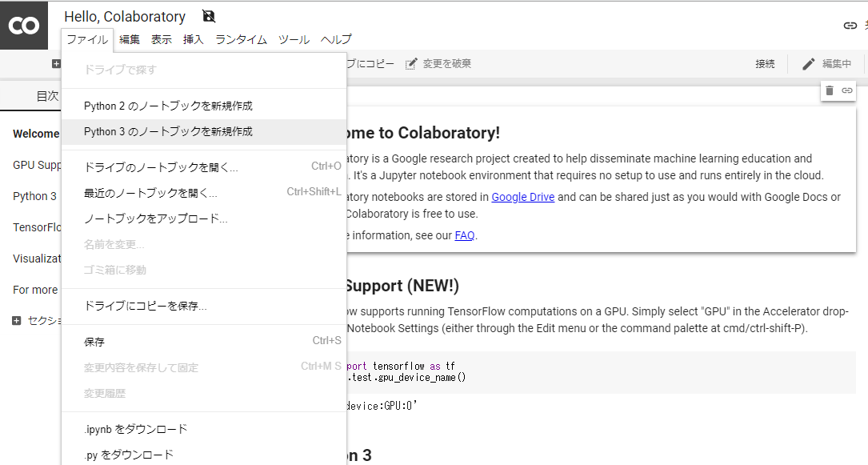This screenshot has height=465, width=868.
Task: Click the pencil 編集中 icon
Action: pos(809,64)
